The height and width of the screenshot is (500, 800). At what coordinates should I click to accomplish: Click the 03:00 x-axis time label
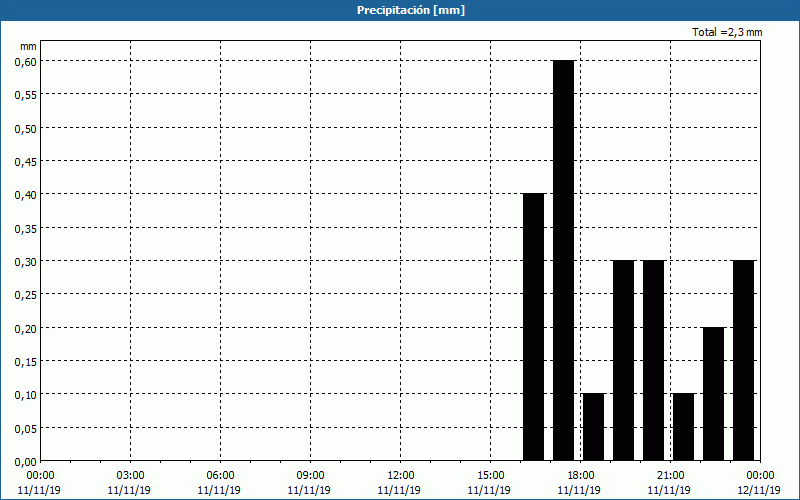(130, 476)
